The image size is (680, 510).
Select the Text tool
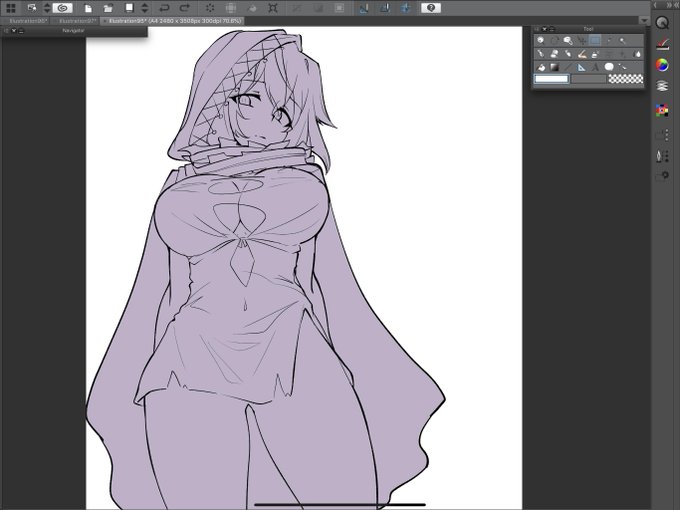pos(595,67)
